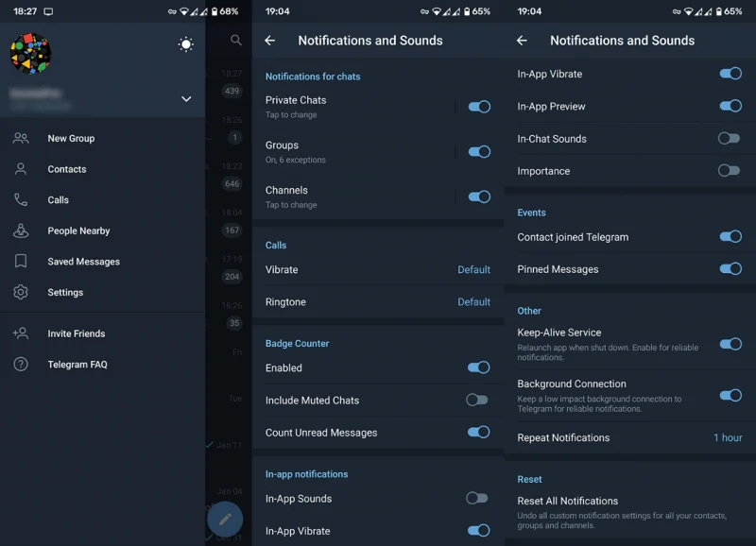The width and height of the screenshot is (756, 546).
Task: Toggle In-App Vibrate in right screen
Action: [730, 74]
